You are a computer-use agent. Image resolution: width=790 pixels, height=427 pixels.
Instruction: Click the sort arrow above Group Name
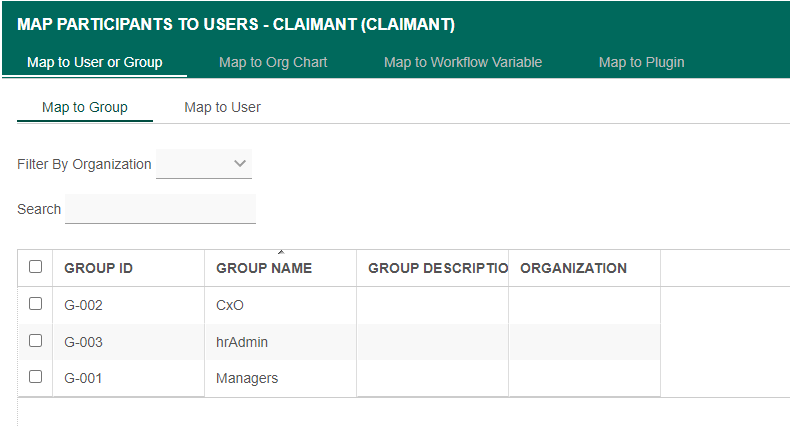pos(281,252)
